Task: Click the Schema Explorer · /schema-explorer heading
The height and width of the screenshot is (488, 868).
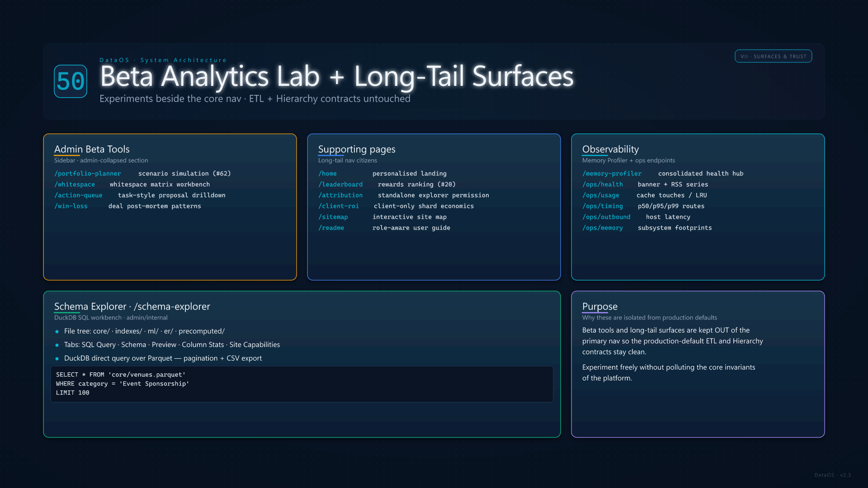Action: point(132,306)
